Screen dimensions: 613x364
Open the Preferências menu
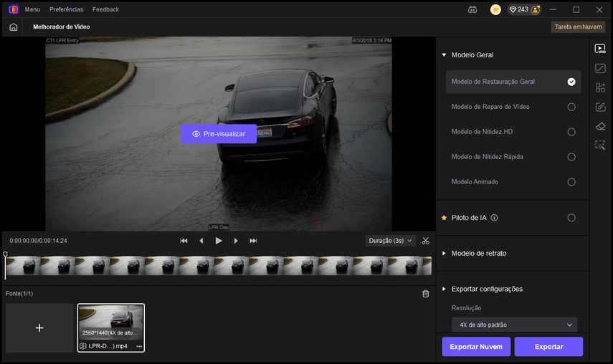(66, 9)
